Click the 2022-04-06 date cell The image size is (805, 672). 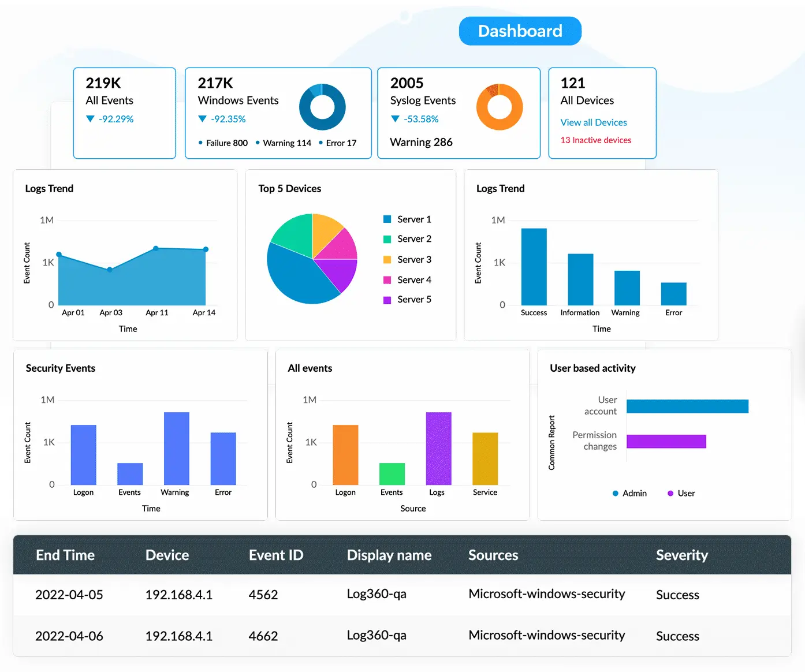[69, 636]
